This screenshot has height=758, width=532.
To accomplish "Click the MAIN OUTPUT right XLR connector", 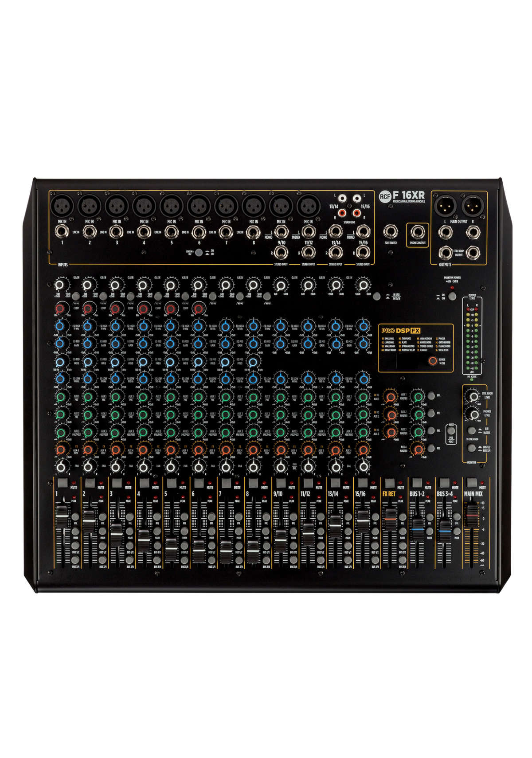I will click(x=472, y=206).
